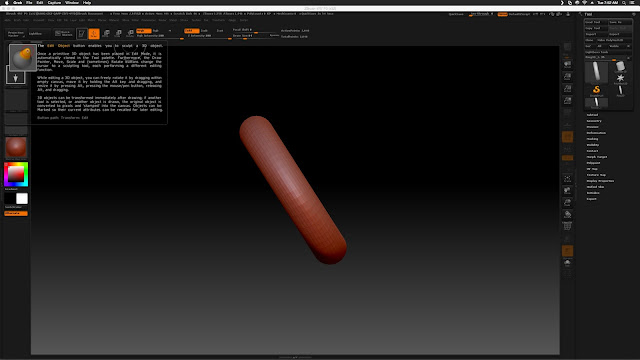This screenshot has height=360, width=640.
Task: Select the Cylinder3D tool icon
Action: [620, 67]
